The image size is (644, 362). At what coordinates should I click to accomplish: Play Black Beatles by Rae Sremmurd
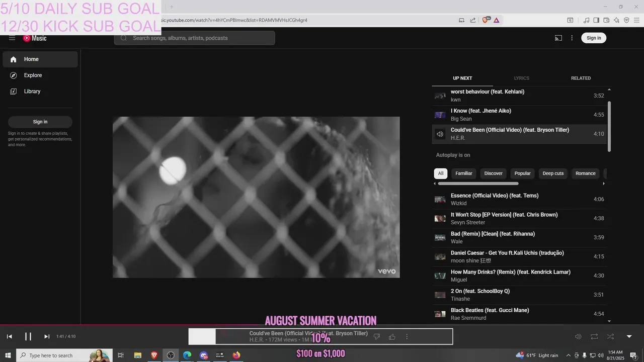pyautogui.click(x=519, y=314)
